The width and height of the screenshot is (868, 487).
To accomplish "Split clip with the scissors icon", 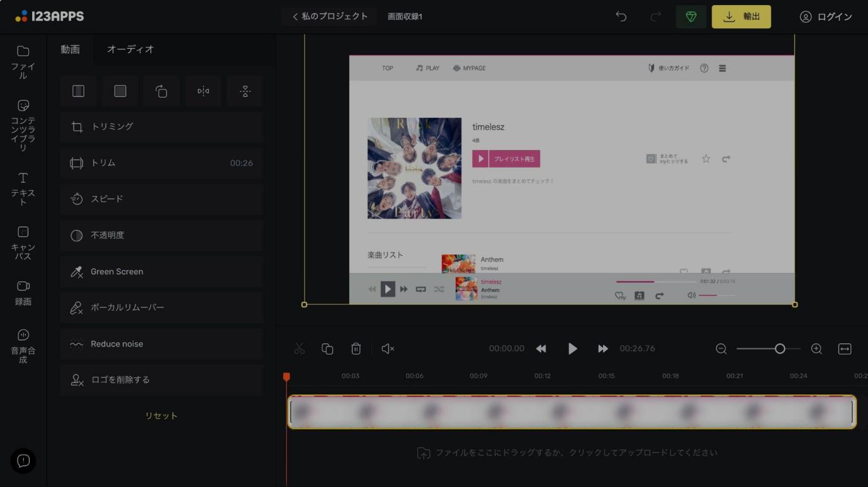I will 299,348.
